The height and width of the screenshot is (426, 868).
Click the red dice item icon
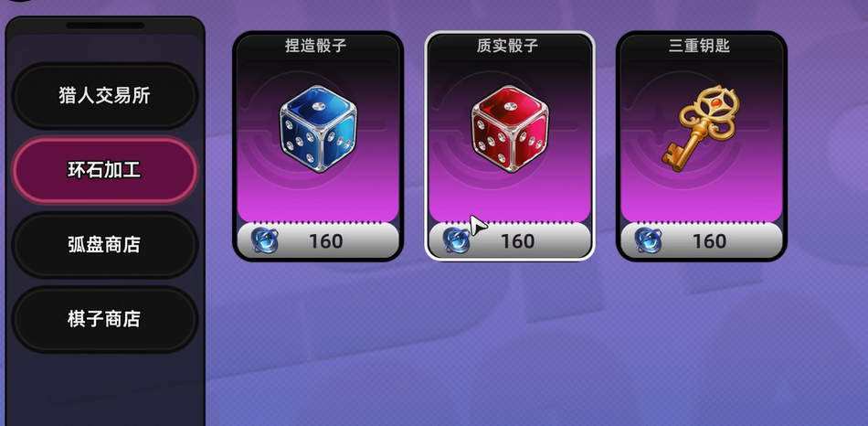click(x=510, y=128)
